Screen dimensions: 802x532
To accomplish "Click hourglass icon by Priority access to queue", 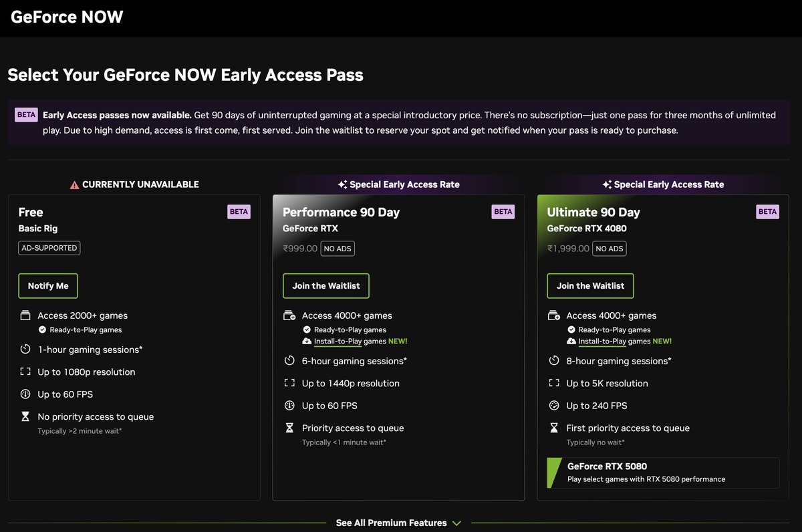I will (289, 428).
